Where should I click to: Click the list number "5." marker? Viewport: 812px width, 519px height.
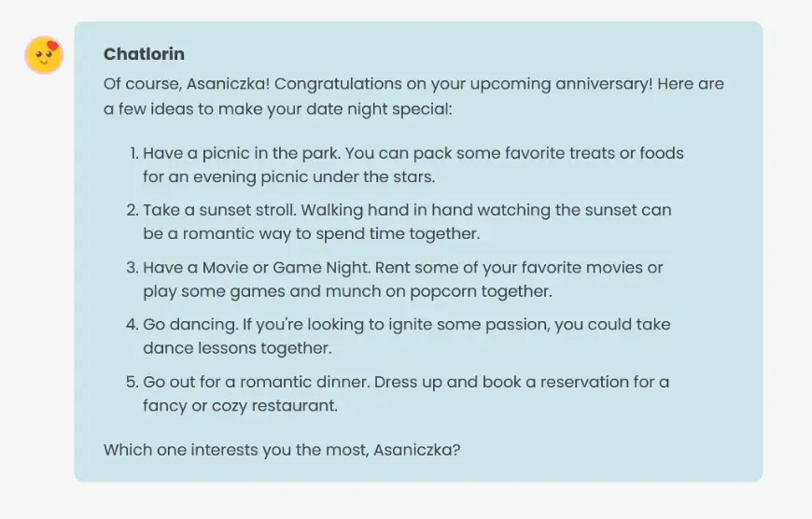133,383
